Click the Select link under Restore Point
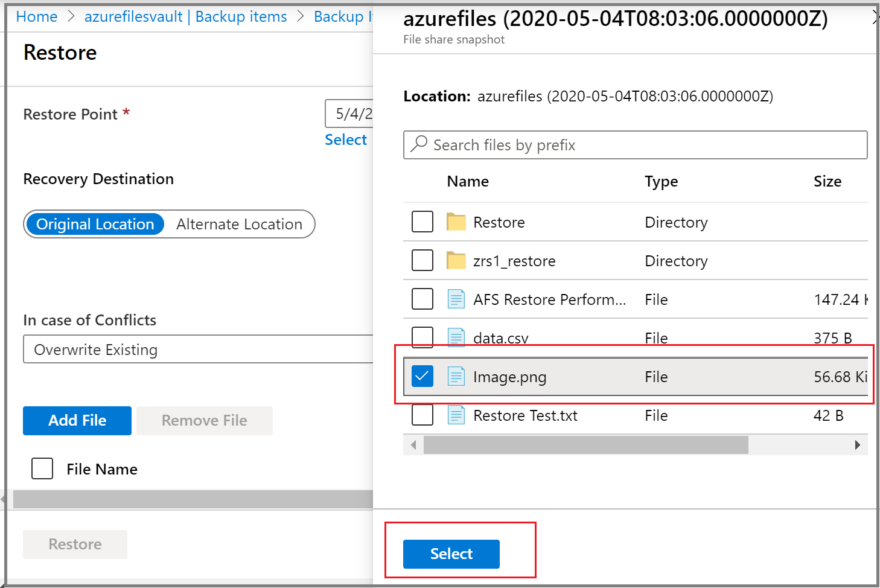 pyautogui.click(x=346, y=139)
